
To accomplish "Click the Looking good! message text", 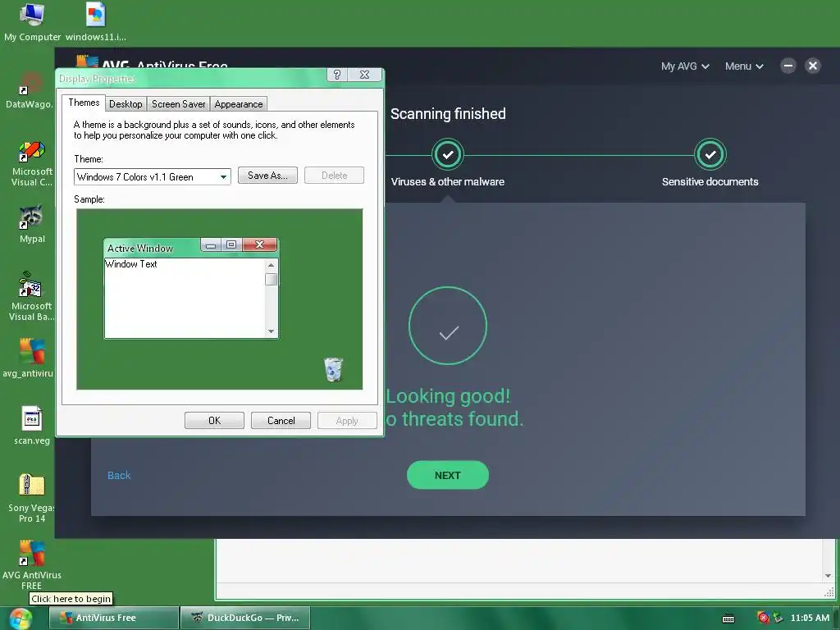I will [x=449, y=396].
